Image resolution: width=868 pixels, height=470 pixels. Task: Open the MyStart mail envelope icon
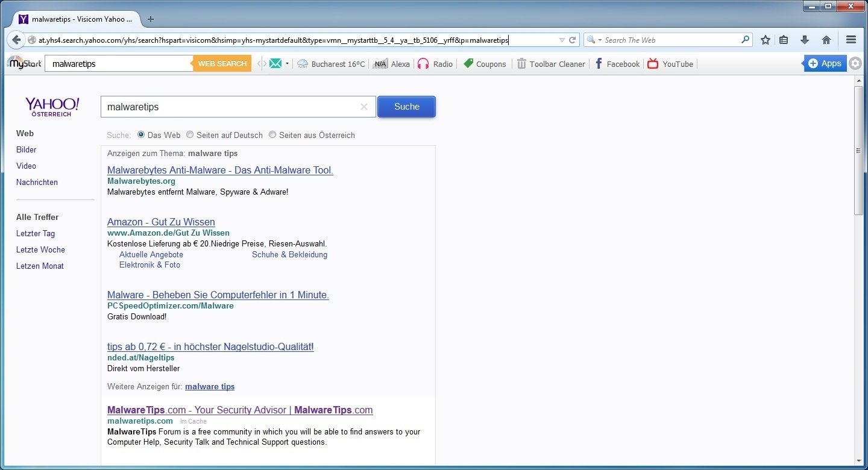point(275,63)
